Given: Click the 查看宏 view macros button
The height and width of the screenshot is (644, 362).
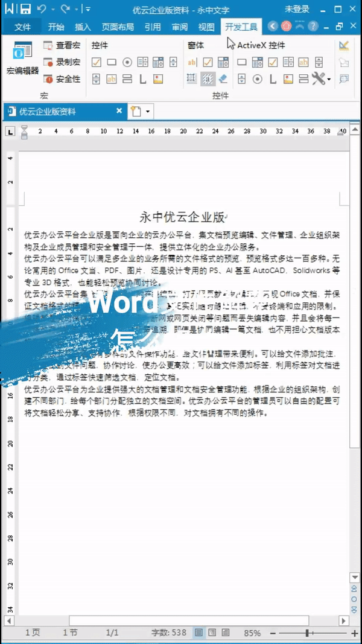Looking at the screenshot, I should 62,45.
